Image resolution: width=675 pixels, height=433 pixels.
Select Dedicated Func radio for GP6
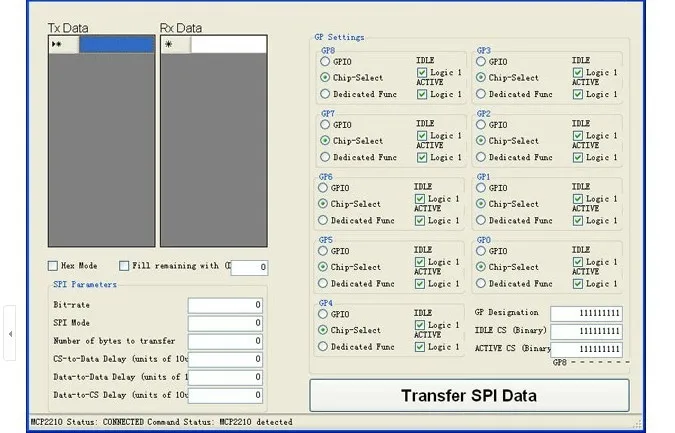coord(323,220)
